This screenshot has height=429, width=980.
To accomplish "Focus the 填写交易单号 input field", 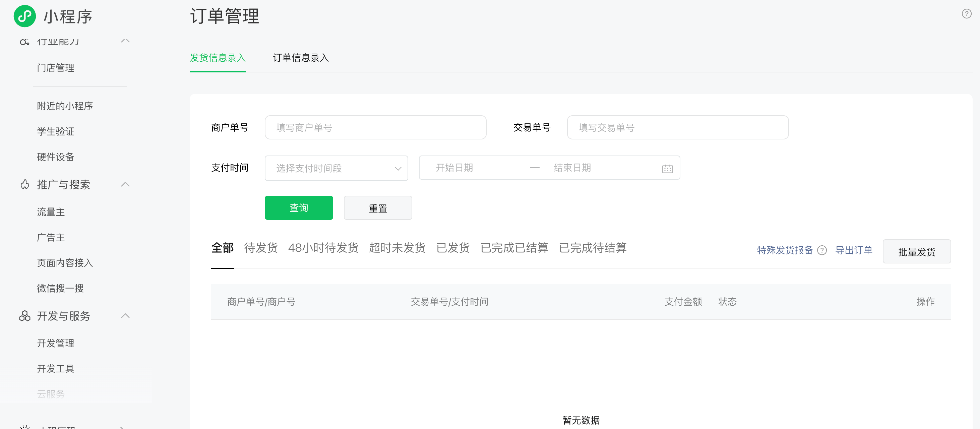I will [x=678, y=127].
